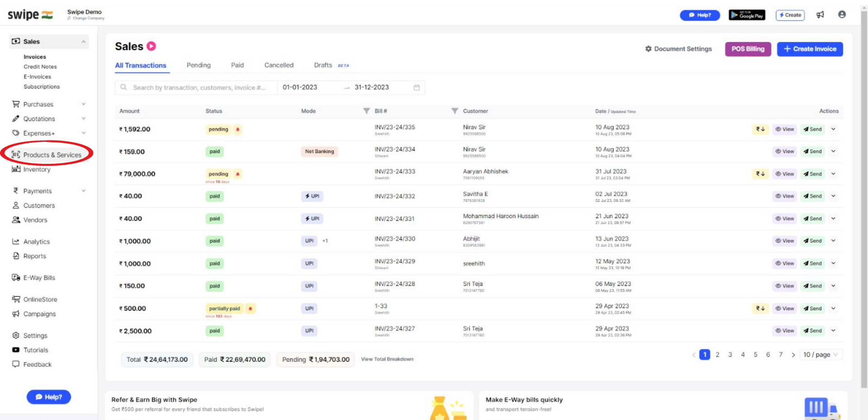Image resolution: width=868 pixels, height=420 pixels.
Task: Click the user account profile icon
Action: (x=842, y=14)
